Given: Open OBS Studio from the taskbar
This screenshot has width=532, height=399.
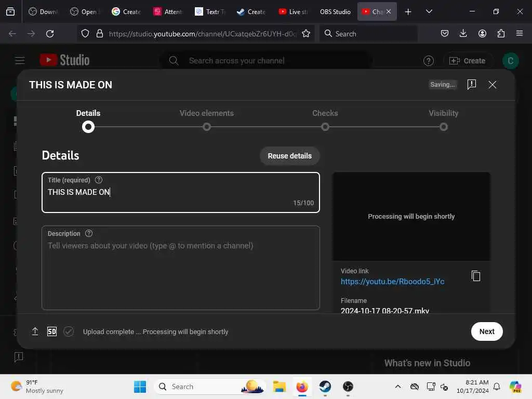Looking at the screenshot, I should [348, 387].
